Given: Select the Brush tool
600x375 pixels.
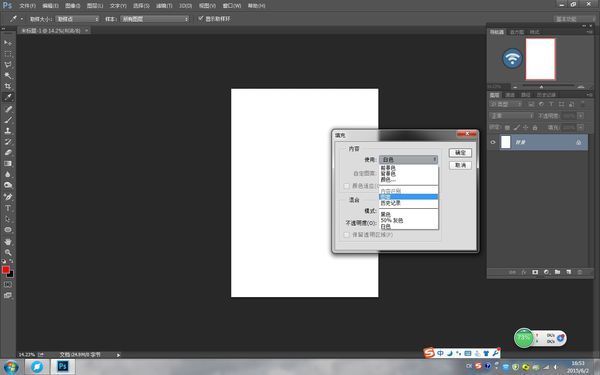Looking at the screenshot, I should point(8,120).
